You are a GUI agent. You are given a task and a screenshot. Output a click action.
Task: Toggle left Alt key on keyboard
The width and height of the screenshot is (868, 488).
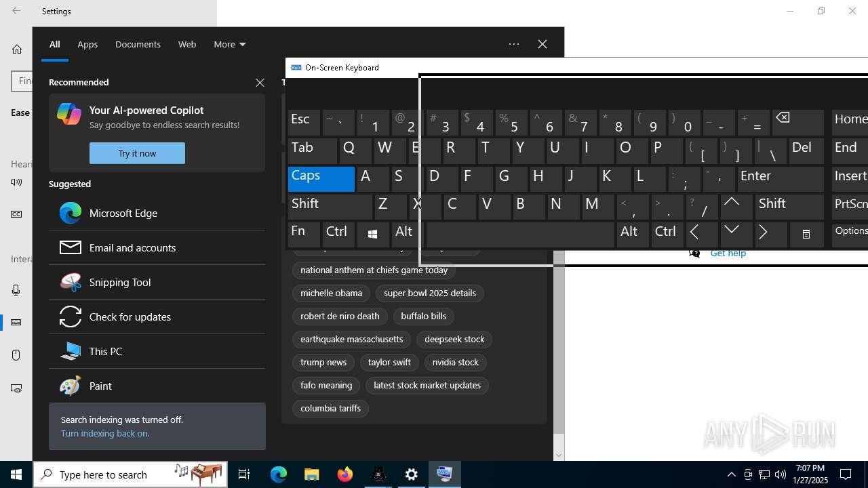coord(408,235)
